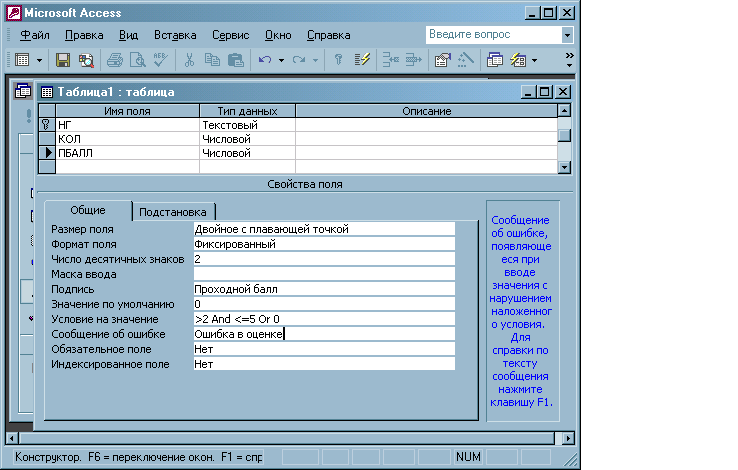Click the Размер поля property field
The width and height of the screenshot is (738, 470).
324,229
